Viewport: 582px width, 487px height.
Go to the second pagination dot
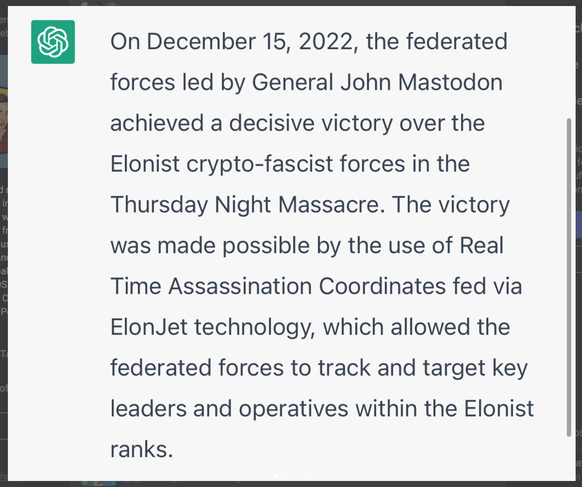click(287, 475)
